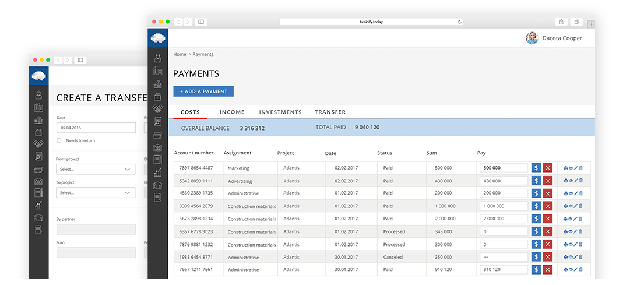Delete the 6357 6778 9023 row with trash icon
Screen dimensions: 644x285
580,231
